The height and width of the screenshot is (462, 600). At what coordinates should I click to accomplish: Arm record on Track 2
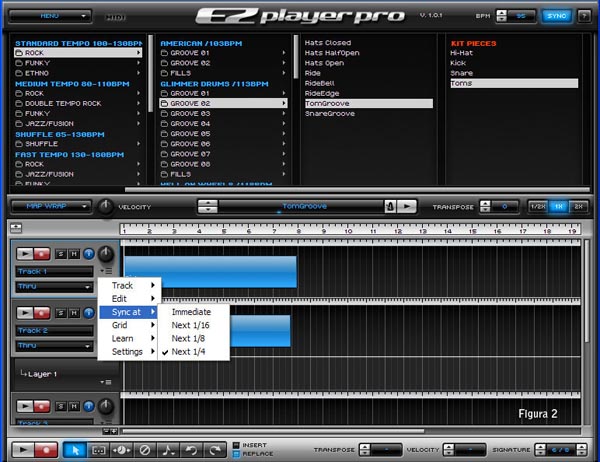[42, 313]
